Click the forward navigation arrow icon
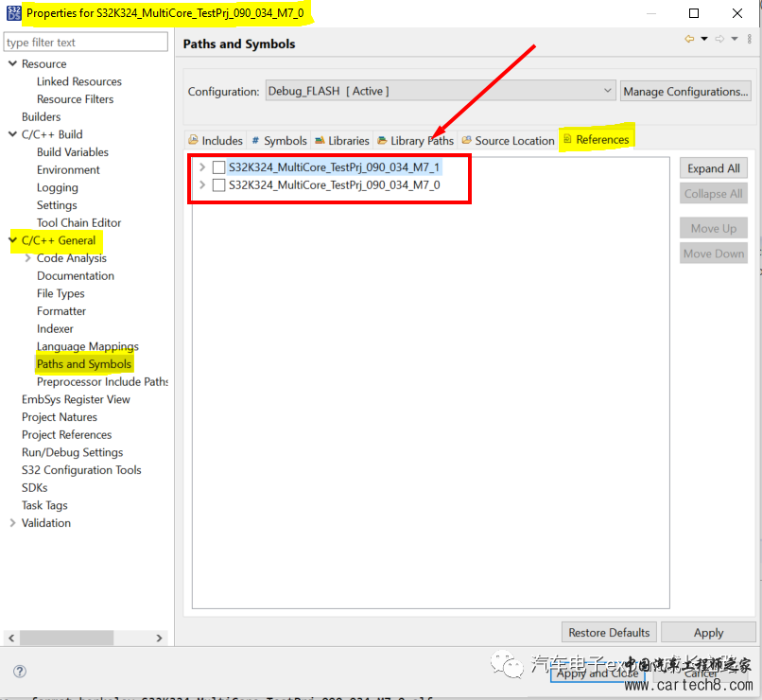 (719, 39)
